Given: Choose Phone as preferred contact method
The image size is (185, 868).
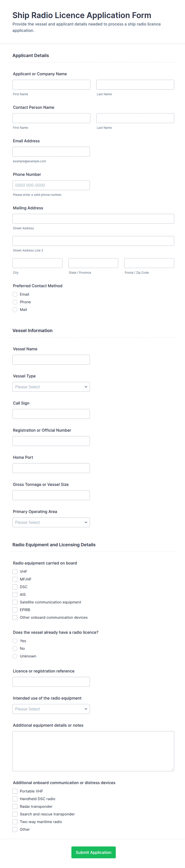Looking at the screenshot, I should [x=15, y=302].
